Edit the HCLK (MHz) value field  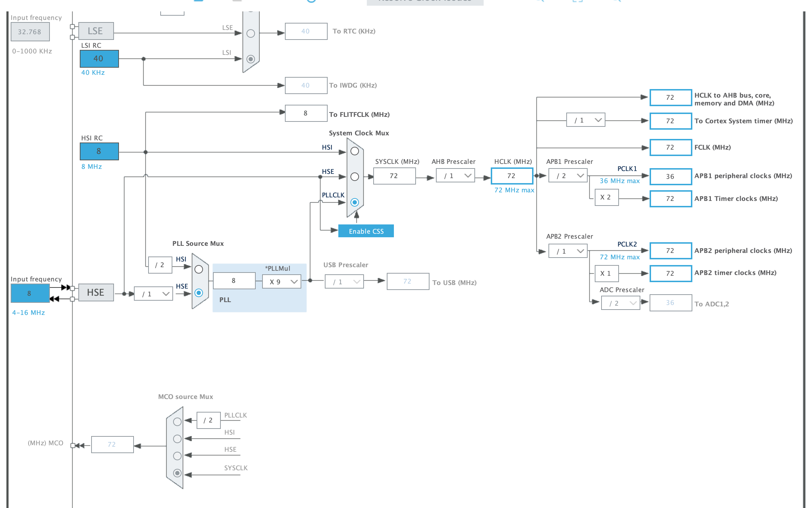[x=512, y=176]
